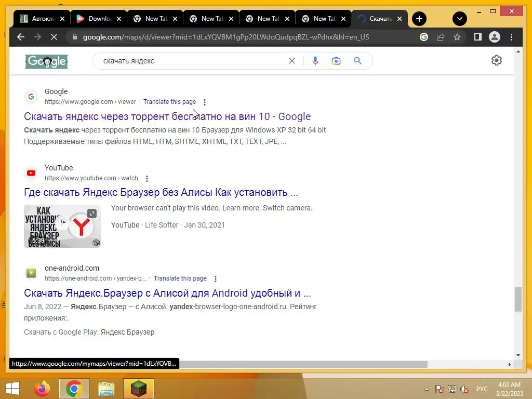This screenshot has height=399, width=532.
Task: Click the scroll down arrow
Action: point(518,355)
